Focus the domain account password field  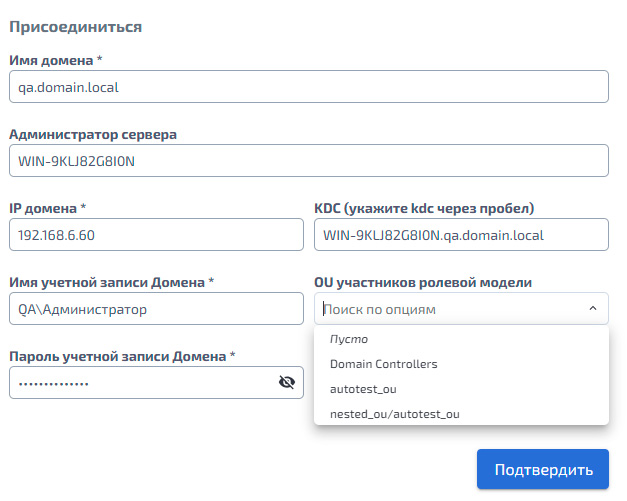coord(156,383)
